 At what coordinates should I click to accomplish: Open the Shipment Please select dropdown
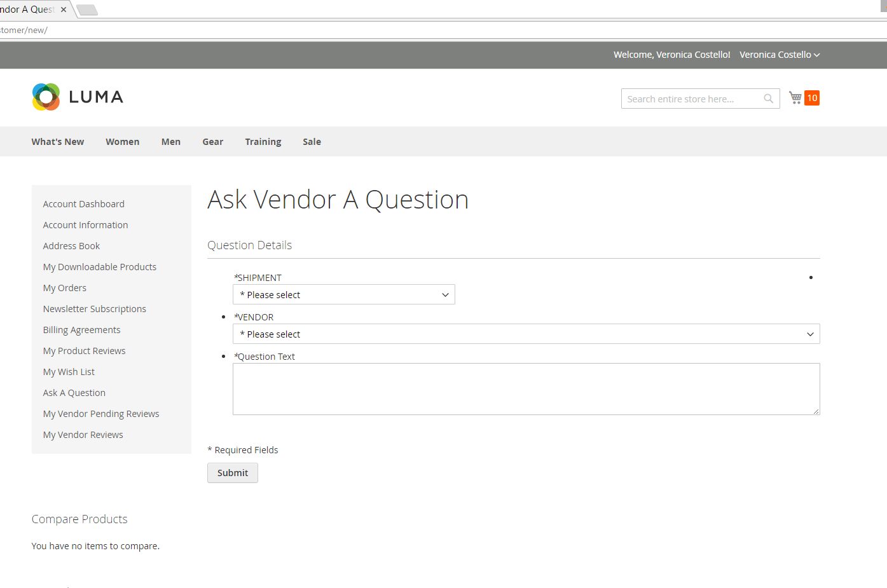(344, 294)
